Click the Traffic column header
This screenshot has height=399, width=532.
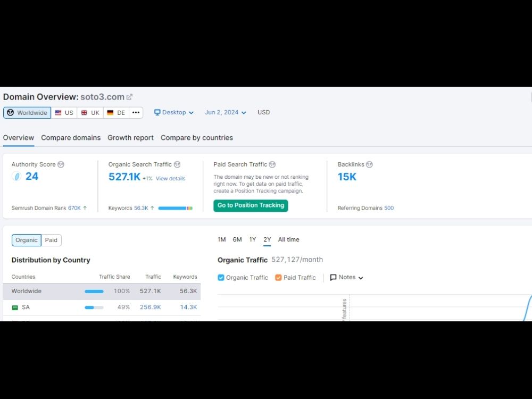(x=153, y=277)
